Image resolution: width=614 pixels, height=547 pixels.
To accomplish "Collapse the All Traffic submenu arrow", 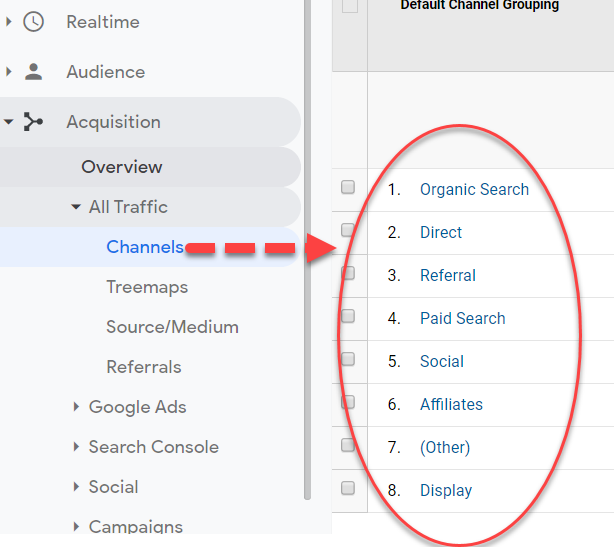I will [x=76, y=207].
